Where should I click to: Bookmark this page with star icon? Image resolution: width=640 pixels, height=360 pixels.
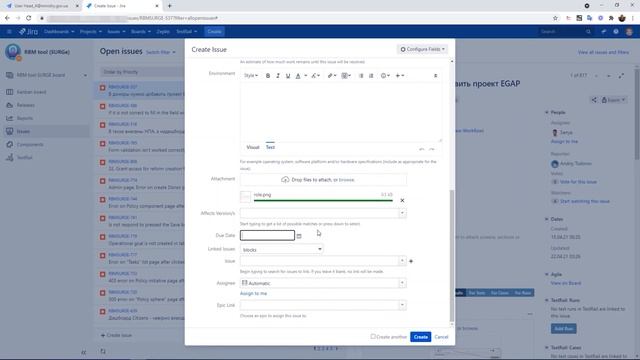pyautogui.click(x=555, y=18)
